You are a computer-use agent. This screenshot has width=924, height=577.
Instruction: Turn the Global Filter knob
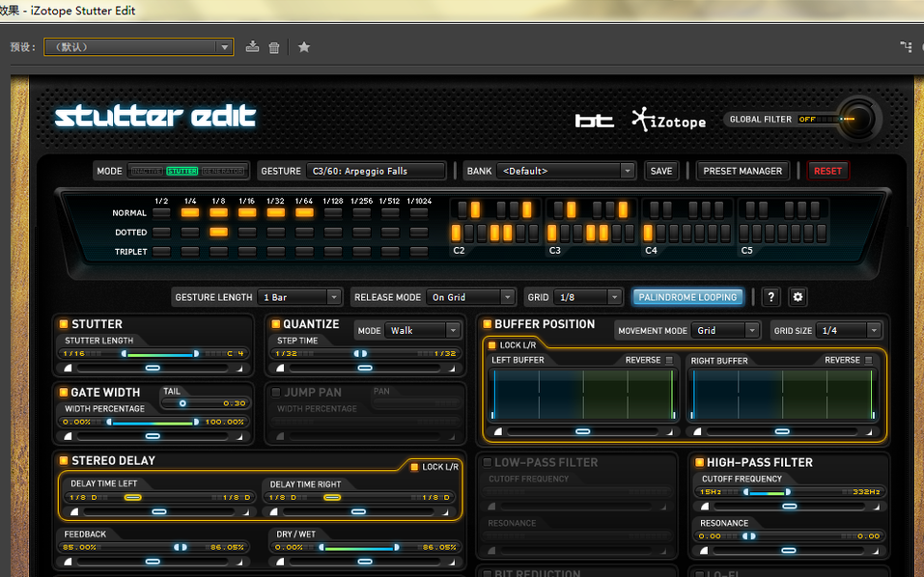coord(858,119)
